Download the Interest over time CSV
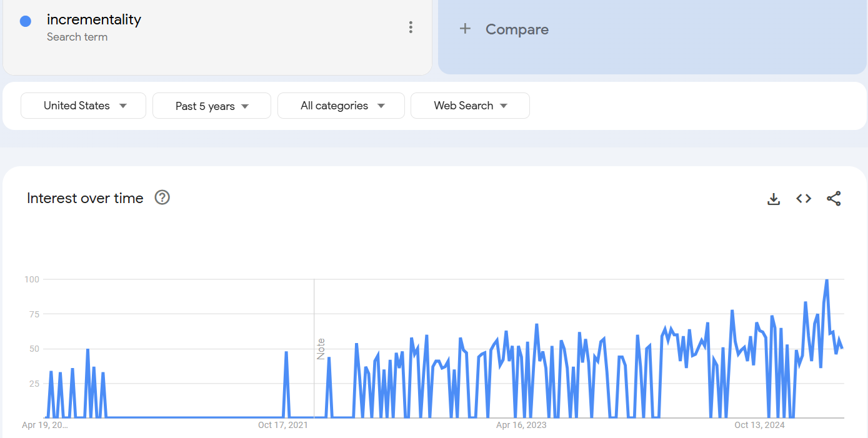Screen dimensions: 868x438 [774, 199]
